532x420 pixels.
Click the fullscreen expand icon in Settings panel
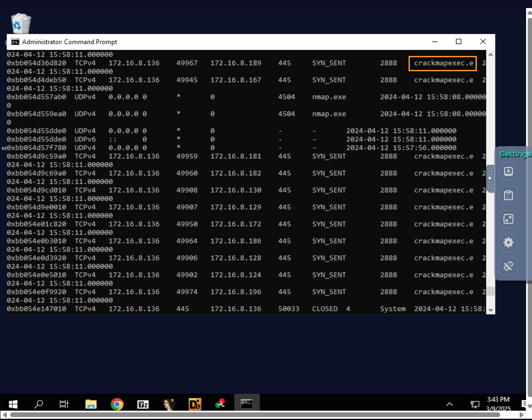[508, 219]
